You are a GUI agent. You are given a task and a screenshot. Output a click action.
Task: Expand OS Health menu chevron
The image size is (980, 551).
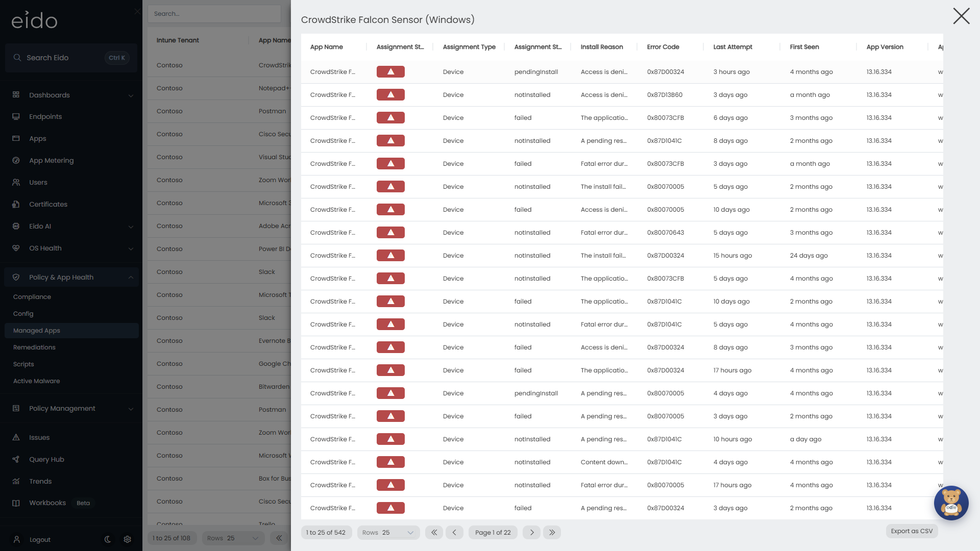tap(131, 248)
